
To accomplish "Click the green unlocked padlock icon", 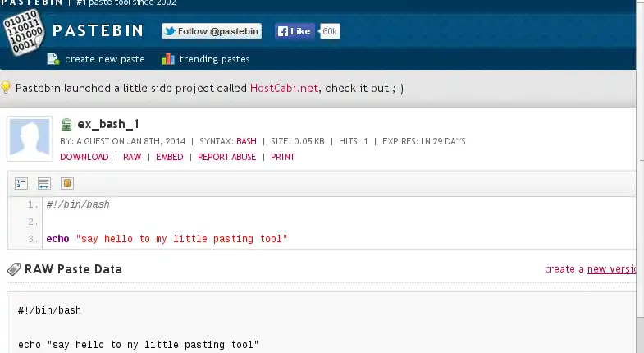I will coord(66,124).
